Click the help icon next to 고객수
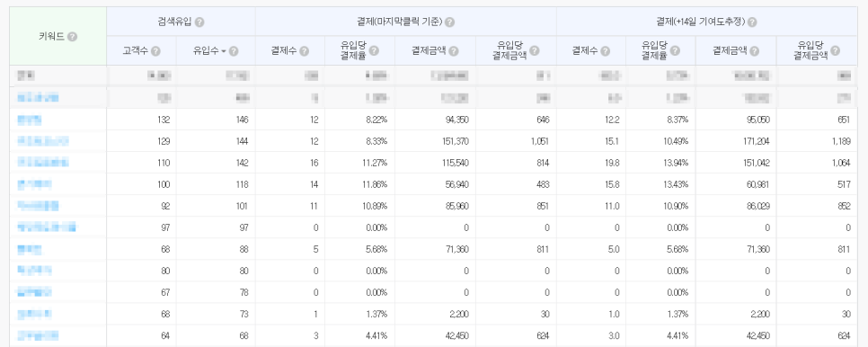The height and width of the screenshot is (347, 868). point(155,51)
